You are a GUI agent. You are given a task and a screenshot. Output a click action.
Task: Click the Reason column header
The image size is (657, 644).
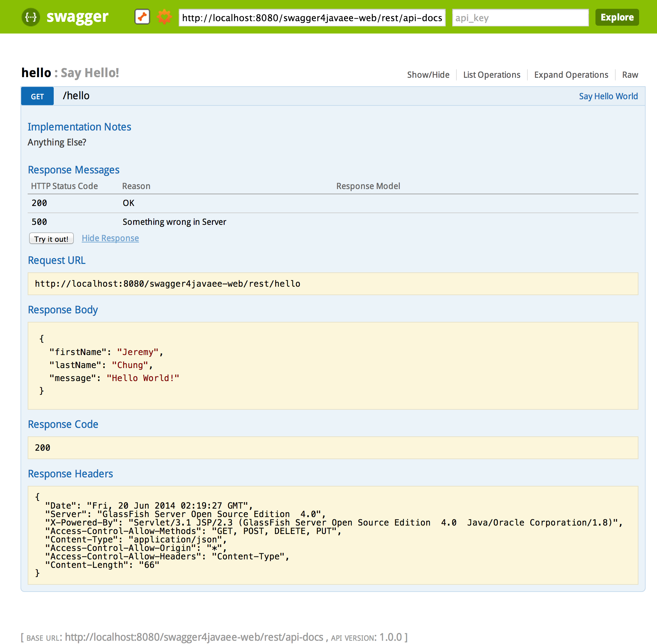(136, 186)
